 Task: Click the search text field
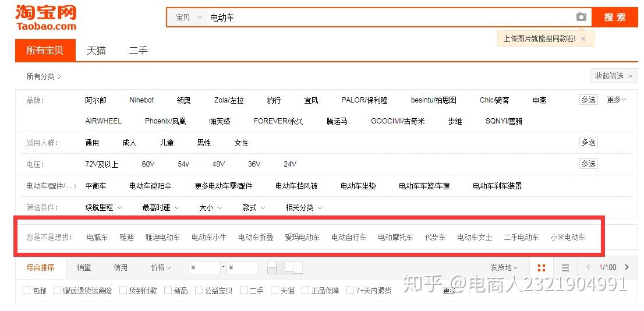pyautogui.click(x=390, y=17)
